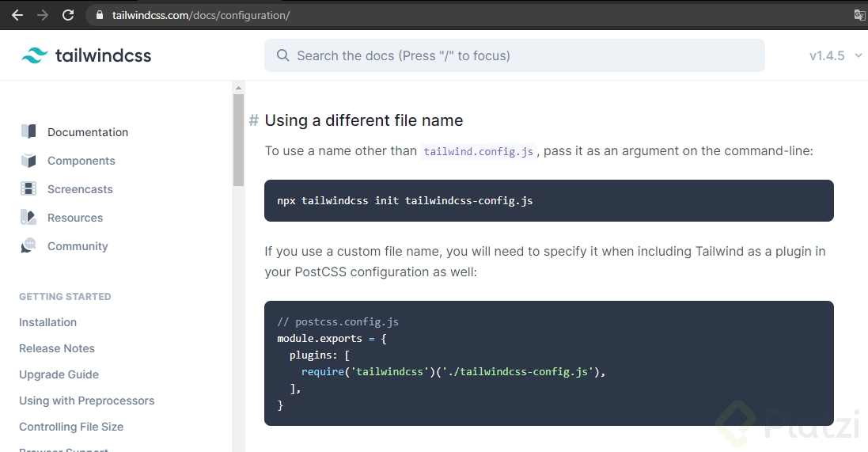Open the v1.4.5 version dropdown

pyautogui.click(x=835, y=55)
